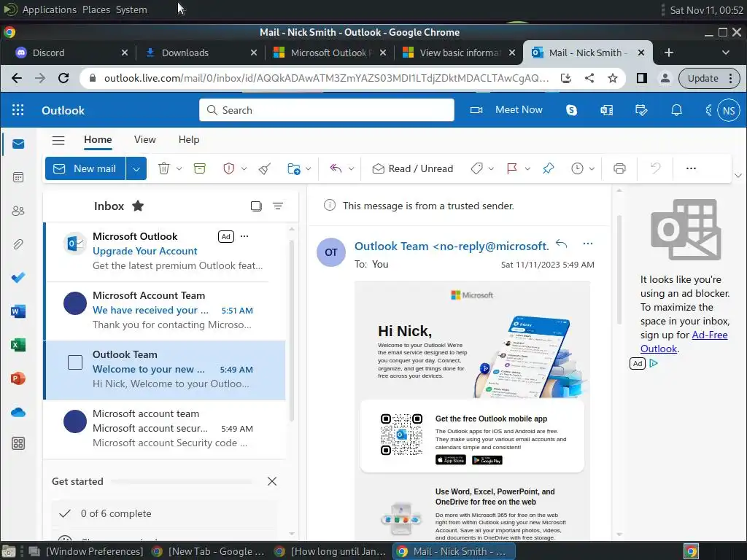Expand reply options dropdown arrow

point(351,168)
